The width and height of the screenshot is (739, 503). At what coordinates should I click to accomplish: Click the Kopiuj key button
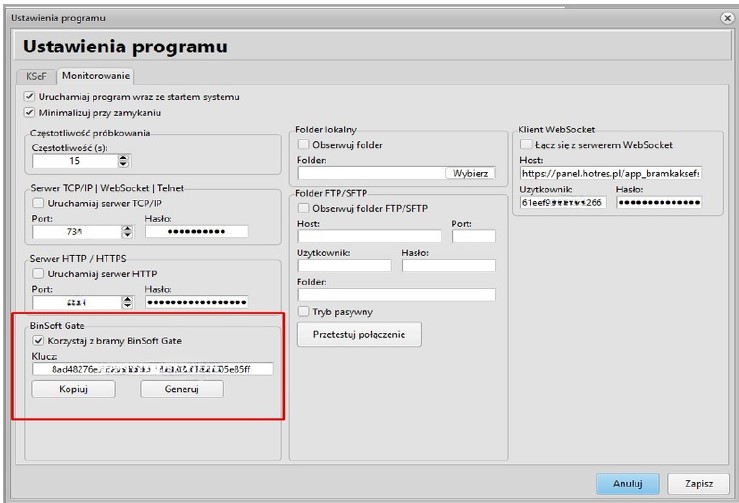[73, 389]
